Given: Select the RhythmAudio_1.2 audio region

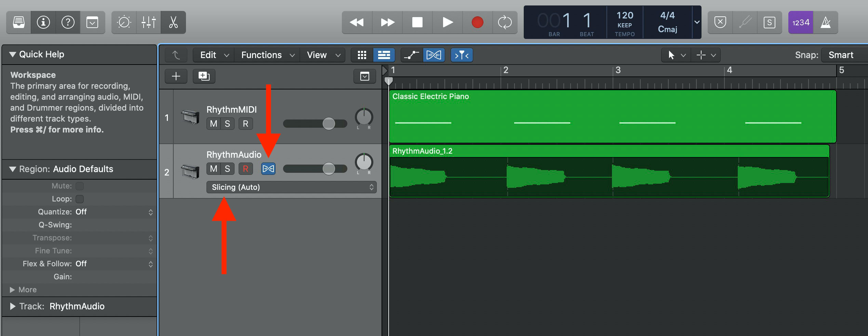Looking at the screenshot, I should point(609,171).
